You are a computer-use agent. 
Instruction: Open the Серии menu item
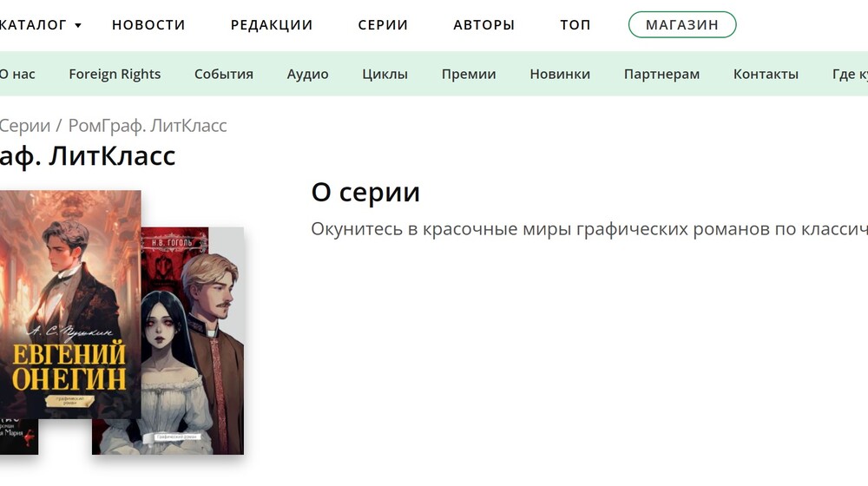pos(383,25)
